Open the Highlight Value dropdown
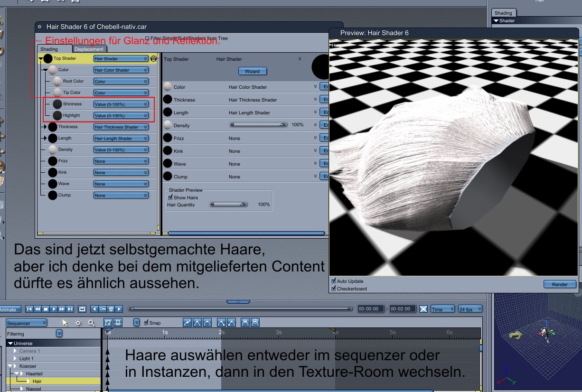 click(121, 116)
